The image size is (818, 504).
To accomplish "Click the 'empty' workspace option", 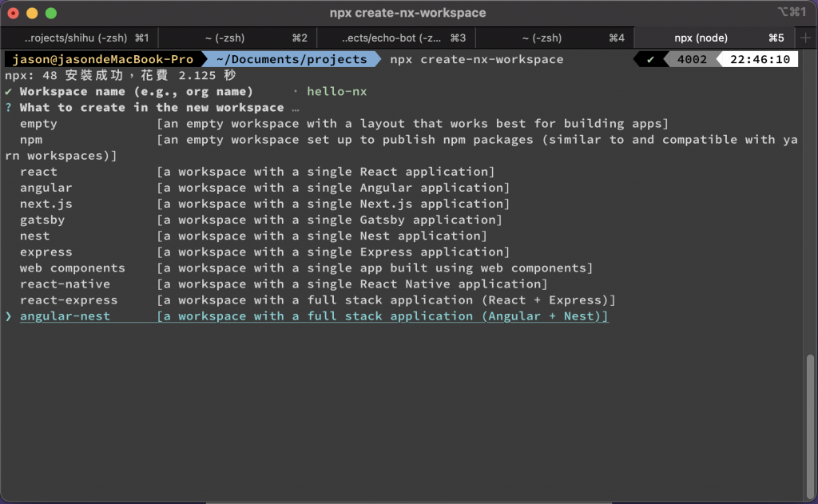I will [38, 124].
